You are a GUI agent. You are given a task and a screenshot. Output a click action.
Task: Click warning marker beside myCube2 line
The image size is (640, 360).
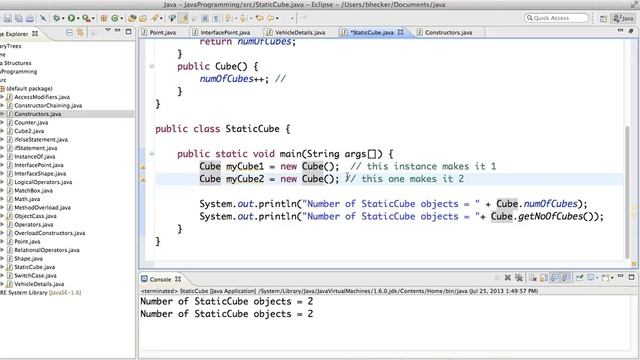(143, 179)
